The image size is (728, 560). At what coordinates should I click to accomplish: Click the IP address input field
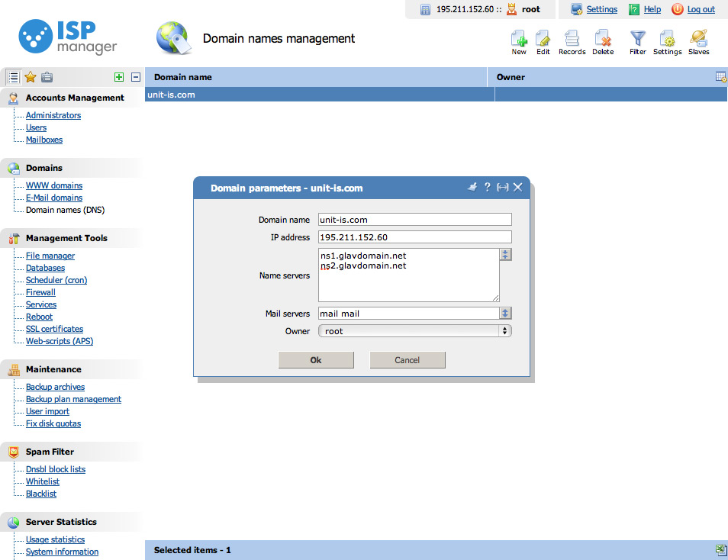tap(414, 237)
